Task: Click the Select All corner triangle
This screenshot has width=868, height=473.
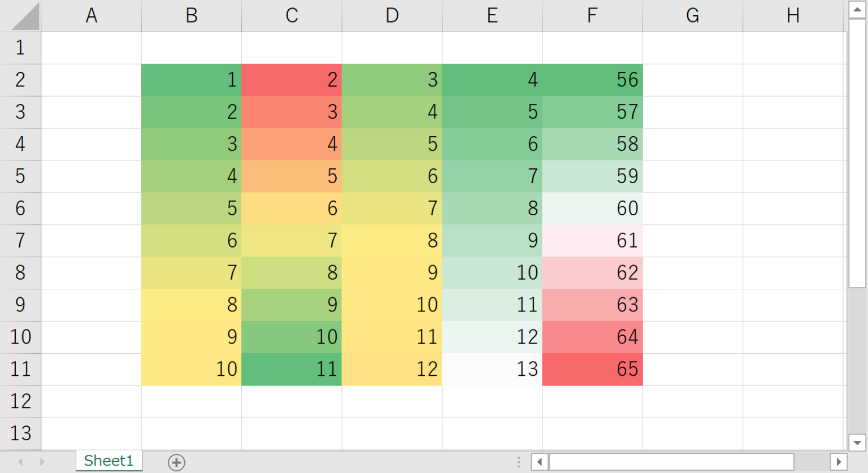Action: pos(25,16)
